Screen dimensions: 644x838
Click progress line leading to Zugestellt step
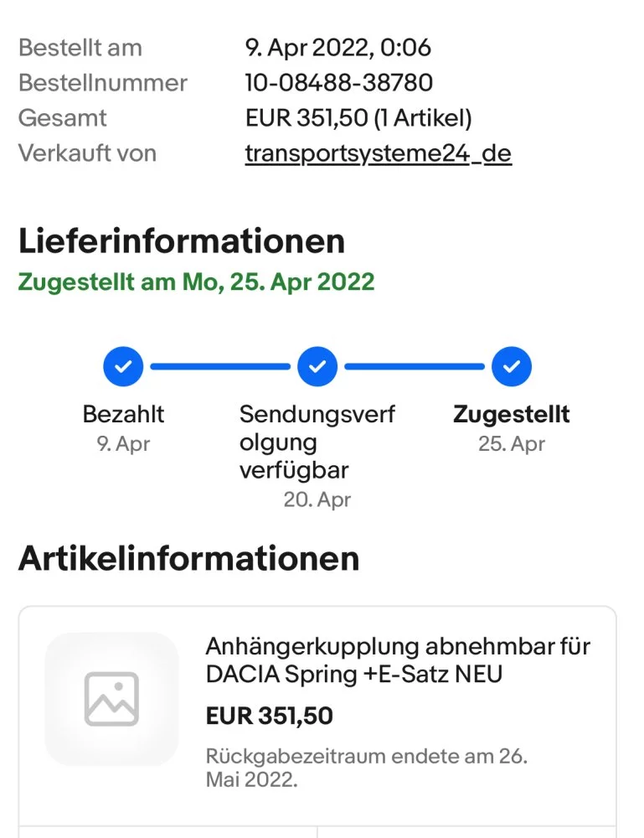pyautogui.click(x=415, y=366)
